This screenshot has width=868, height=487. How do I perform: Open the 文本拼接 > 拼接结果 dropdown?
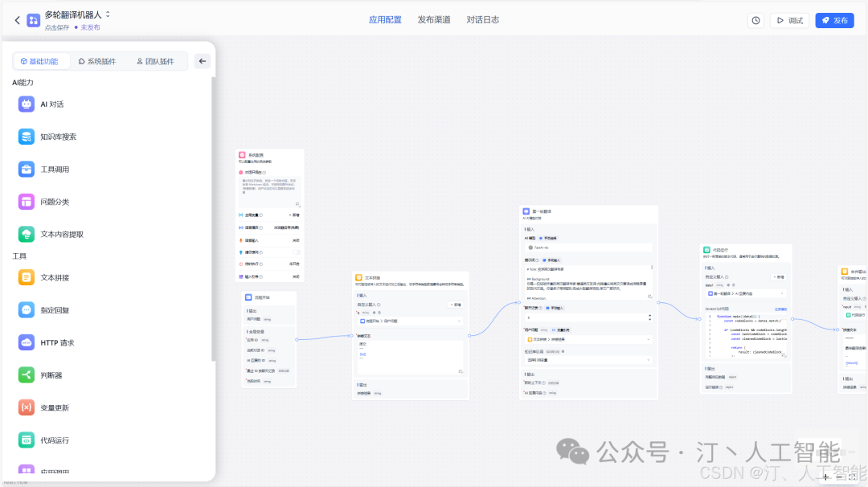click(588, 339)
